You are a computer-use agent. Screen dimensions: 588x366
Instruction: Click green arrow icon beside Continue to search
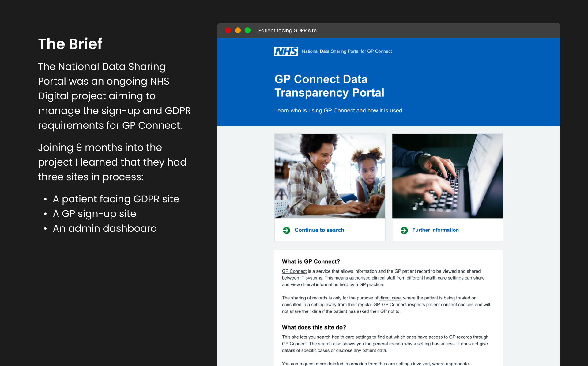coord(286,230)
